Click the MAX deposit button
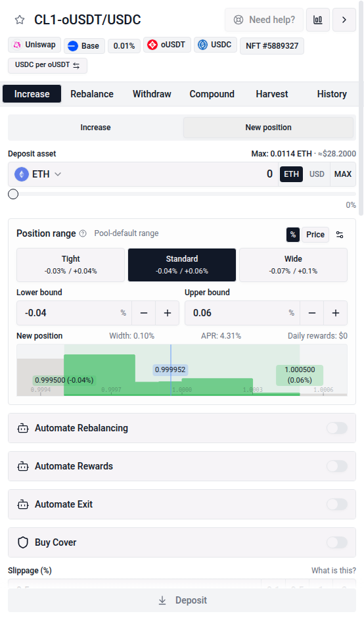Screen dimensions: 364x620 click(x=343, y=174)
